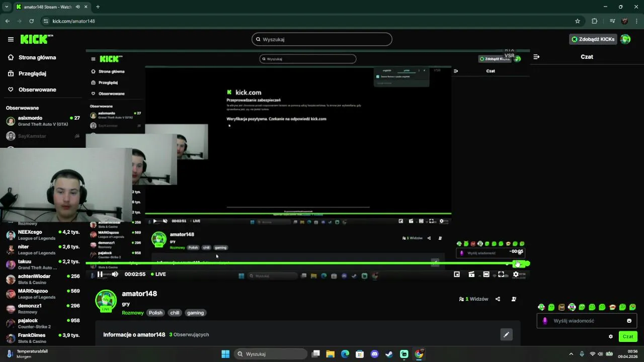644x362 pixels.
Task: Open achtenWlodar channel
Action: tap(43, 279)
